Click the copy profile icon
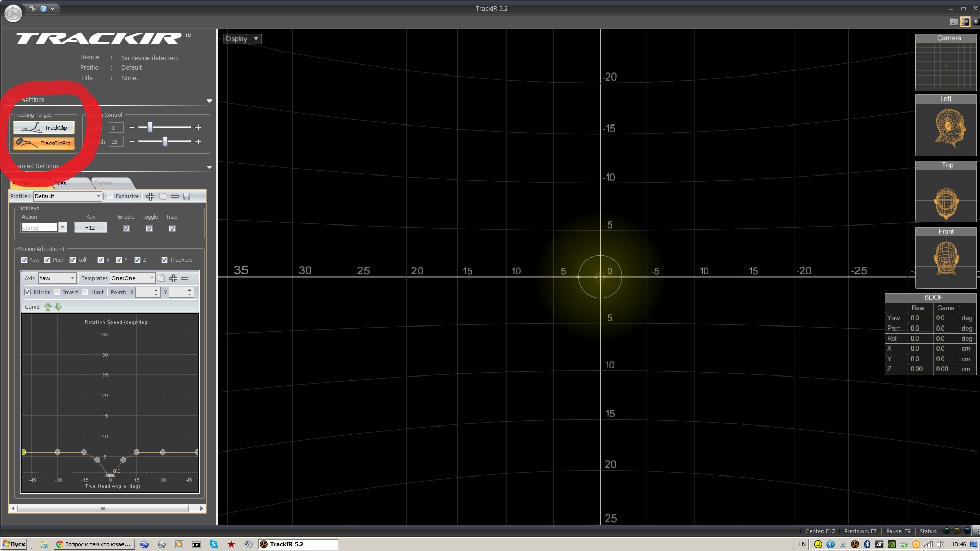 click(x=163, y=196)
